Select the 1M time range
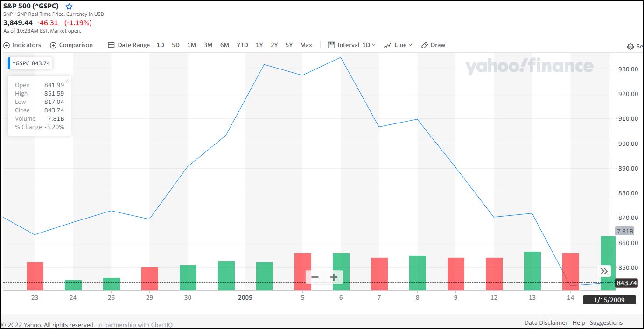This screenshot has height=329, width=644. pos(191,45)
